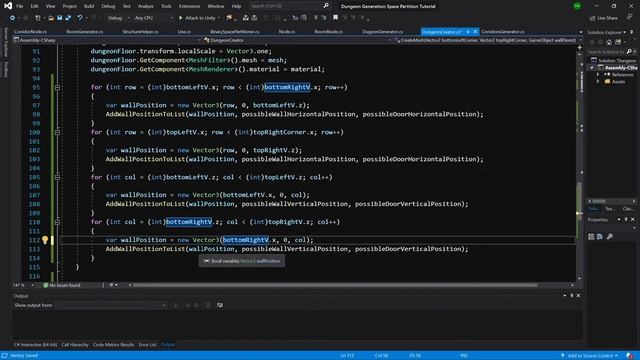Screen dimensions: 640x360
Task: Click the Save toolbar icon
Action: (60, 18)
